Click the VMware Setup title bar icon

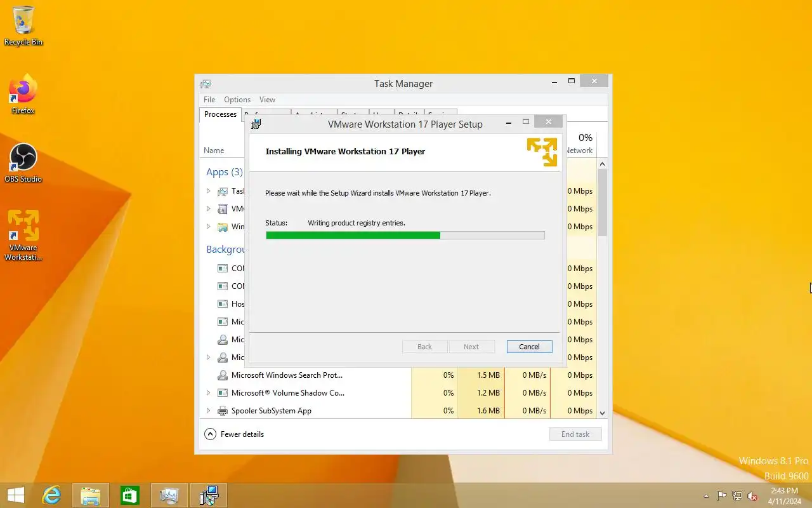pos(256,124)
